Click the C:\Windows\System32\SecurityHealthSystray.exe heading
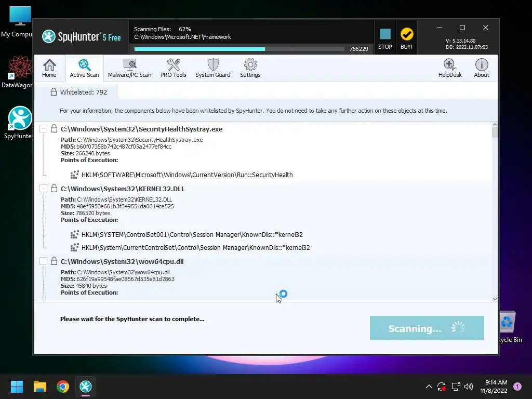 (141, 129)
